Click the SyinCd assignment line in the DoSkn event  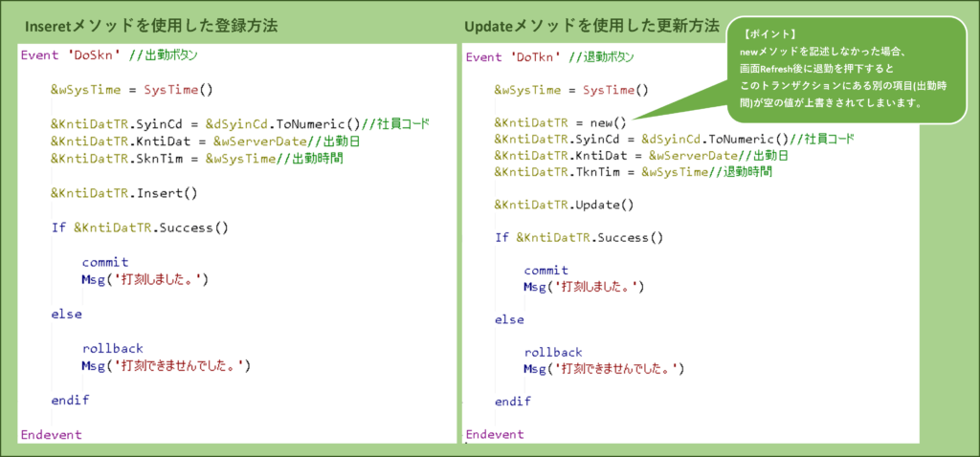pos(240,123)
